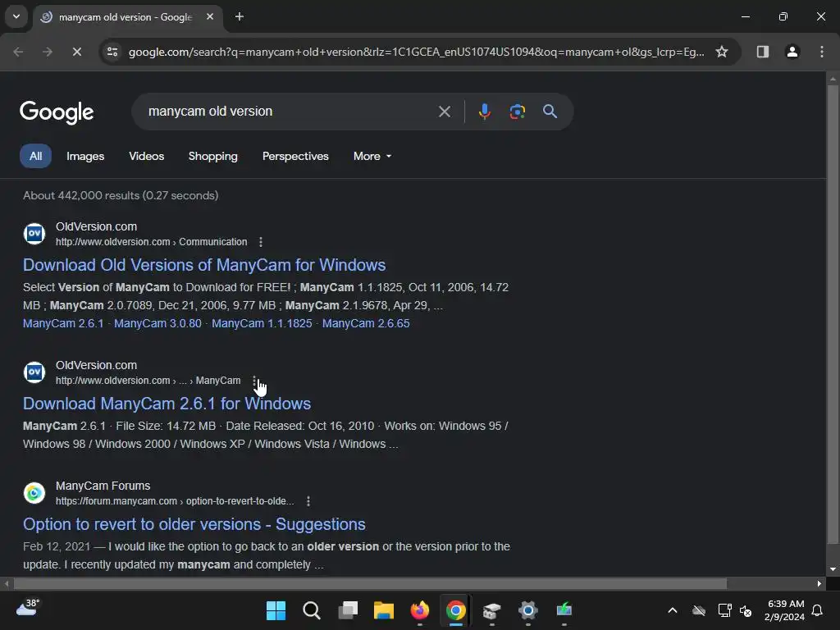Open the Chrome profile icon
This screenshot has height=630, width=840.
click(792, 52)
